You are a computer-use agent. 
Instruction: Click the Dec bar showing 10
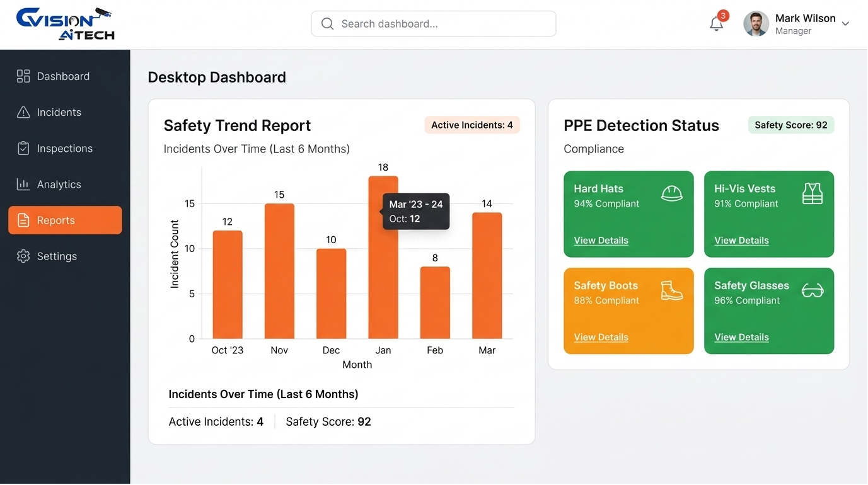click(332, 294)
